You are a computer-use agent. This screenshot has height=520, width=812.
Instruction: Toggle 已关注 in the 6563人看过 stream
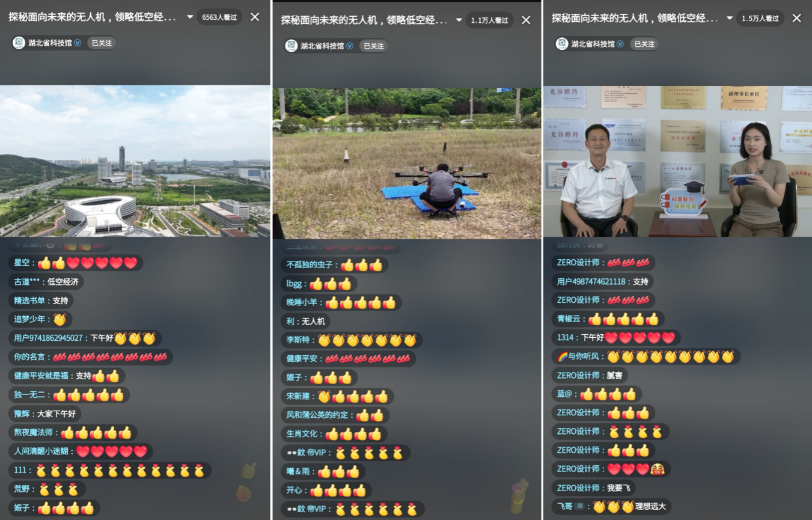(x=102, y=43)
